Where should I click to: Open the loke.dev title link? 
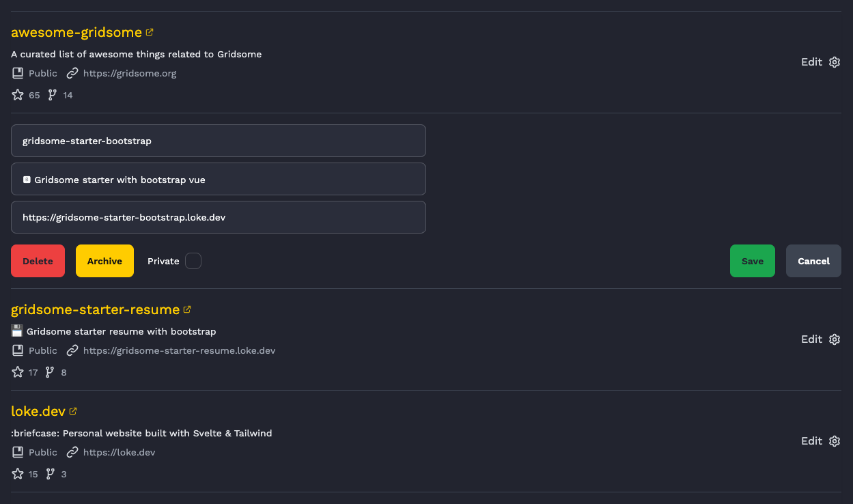point(38,411)
